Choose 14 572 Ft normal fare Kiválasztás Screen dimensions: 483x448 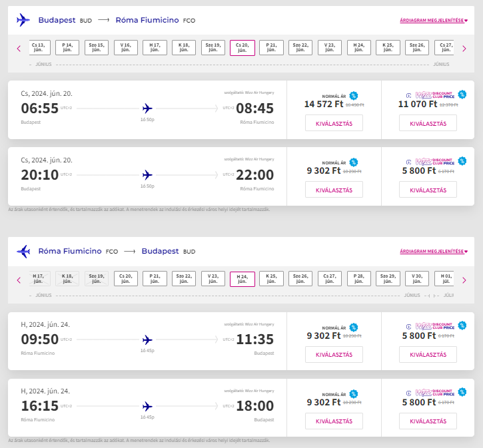click(x=334, y=123)
